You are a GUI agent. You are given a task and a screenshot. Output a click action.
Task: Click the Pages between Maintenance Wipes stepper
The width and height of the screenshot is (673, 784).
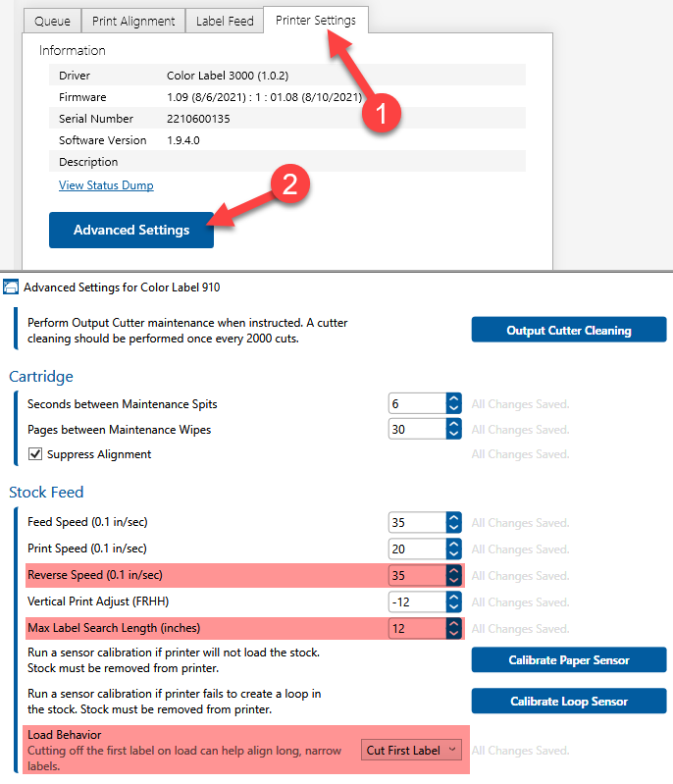[x=453, y=429]
